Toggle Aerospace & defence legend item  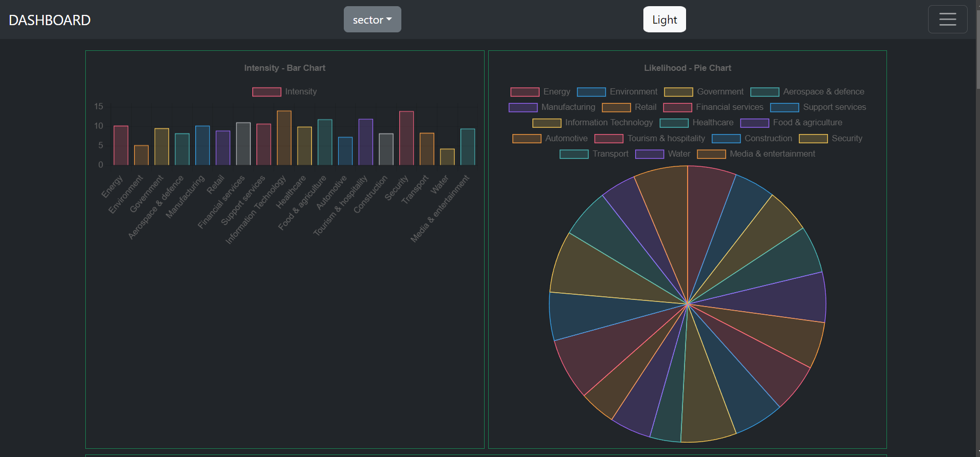(x=807, y=91)
